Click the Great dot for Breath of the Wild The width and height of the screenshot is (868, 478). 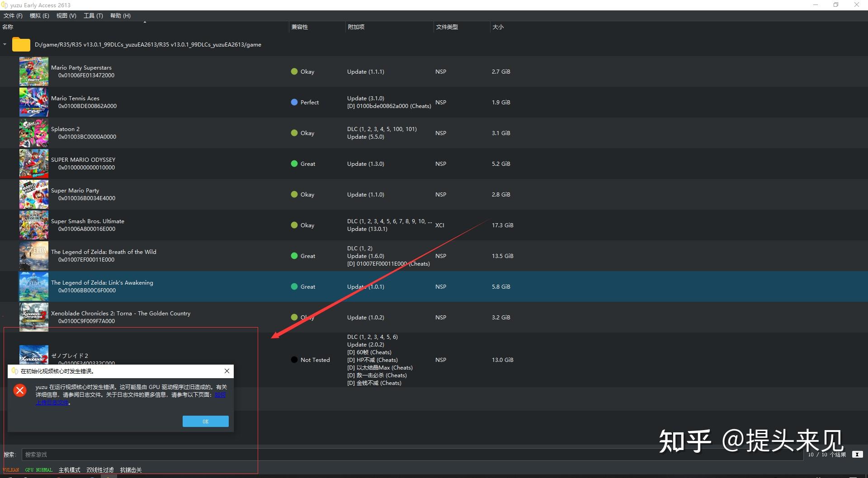(294, 256)
